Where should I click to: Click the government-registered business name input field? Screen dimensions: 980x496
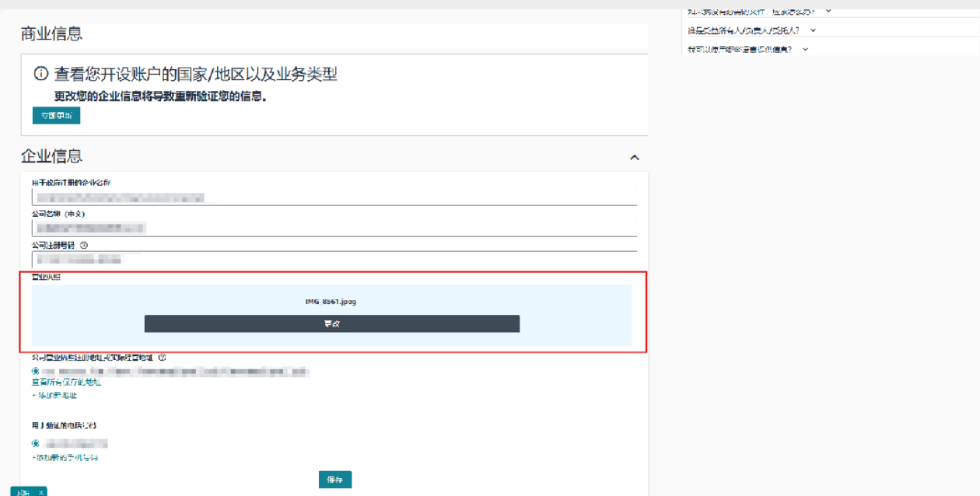[x=334, y=197]
